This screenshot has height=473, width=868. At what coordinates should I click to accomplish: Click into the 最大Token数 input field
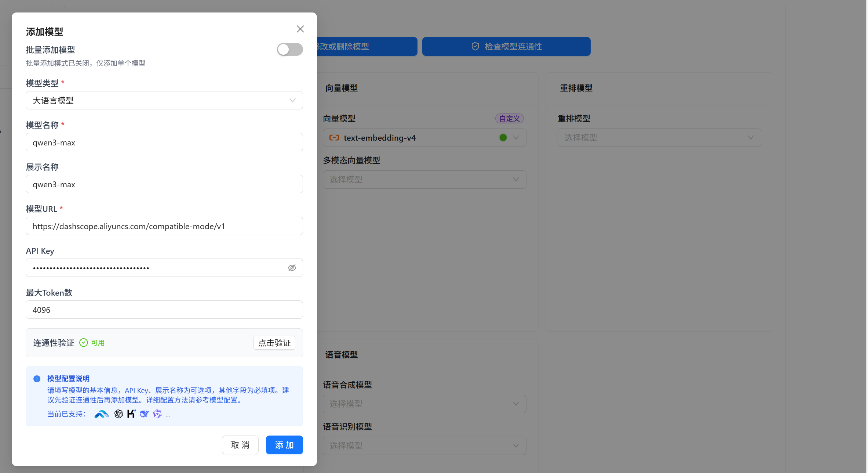[x=164, y=310]
